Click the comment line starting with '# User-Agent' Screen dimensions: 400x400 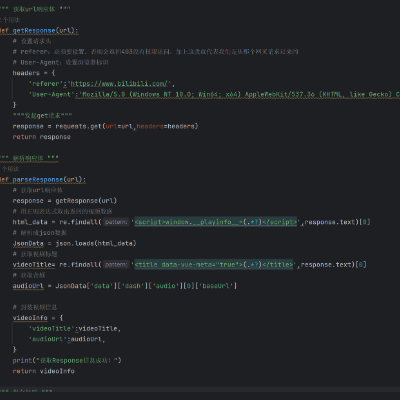(x=60, y=62)
